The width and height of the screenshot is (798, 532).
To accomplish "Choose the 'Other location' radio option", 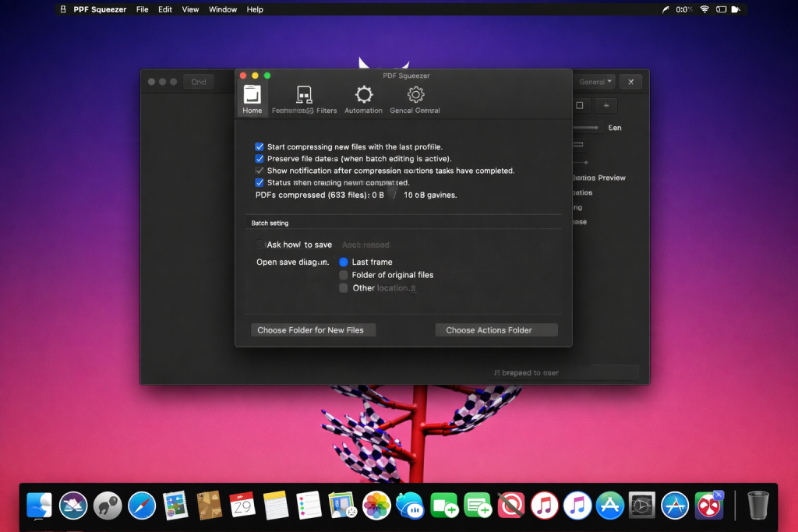I will [x=344, y=288].
